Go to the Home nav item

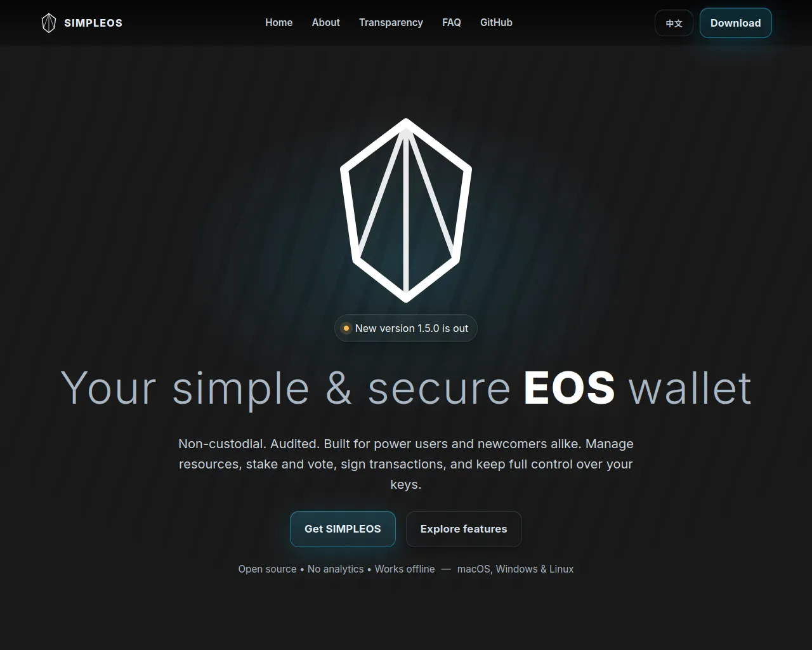pos(279,22)
